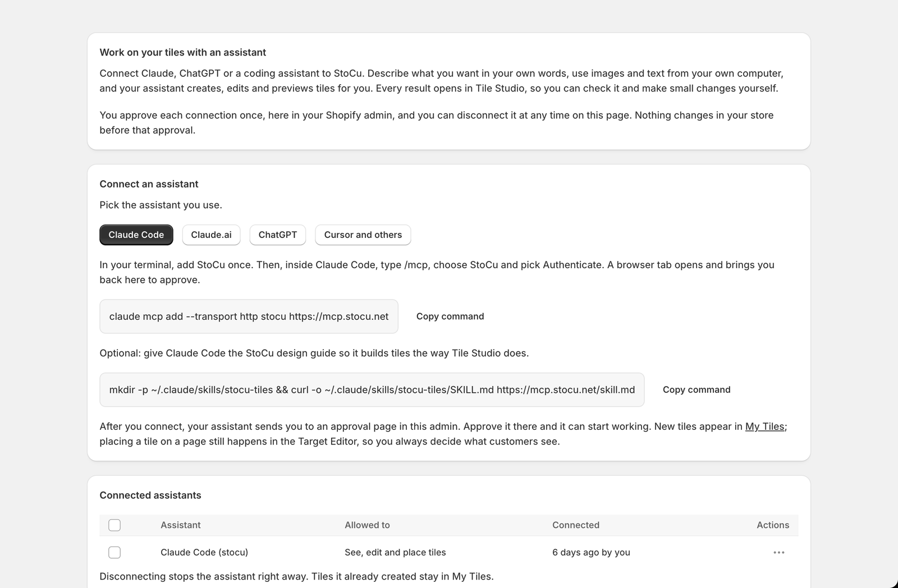The width and height of the screenshot is (898, 588).
Task: Click the Allowed to column header
Action: pos(367,525)
